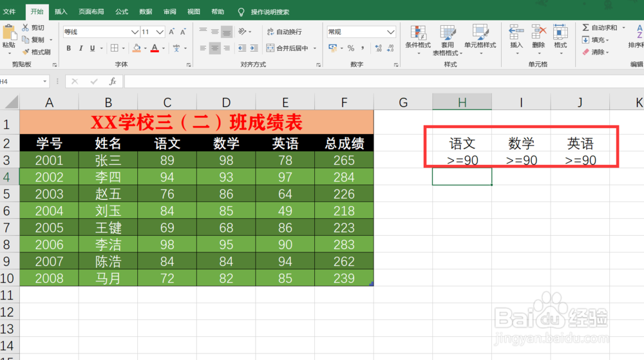Viewport: 644px width, 360px height.
Task: Open Alignment group dialog launcher
Action: point(319,65)
